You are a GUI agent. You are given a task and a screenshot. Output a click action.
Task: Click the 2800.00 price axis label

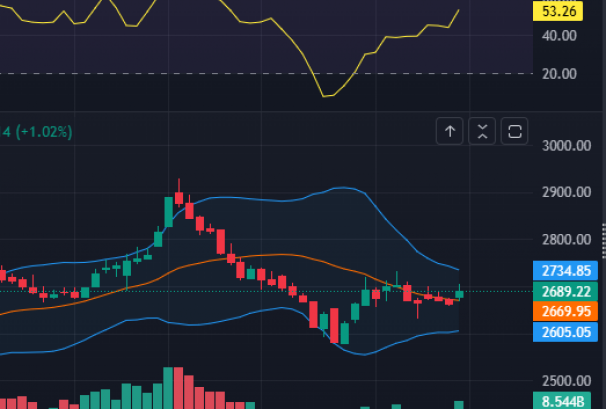click(567, 240)
